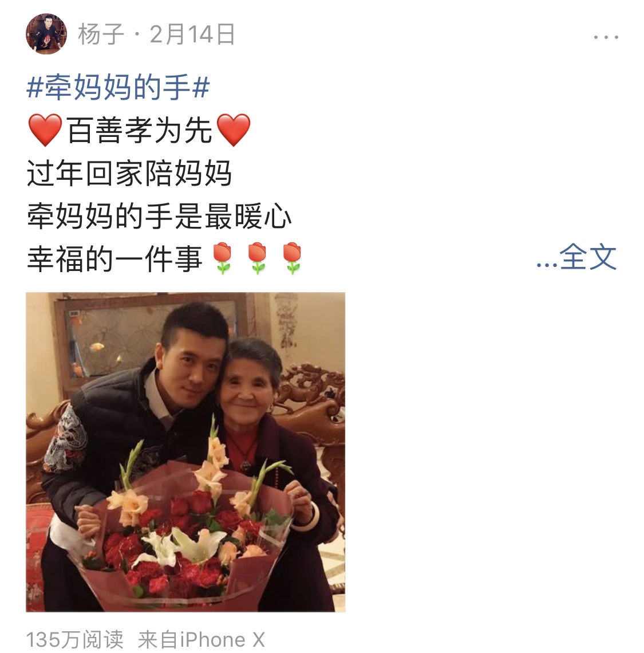Tap the last rose emoji

293,258
